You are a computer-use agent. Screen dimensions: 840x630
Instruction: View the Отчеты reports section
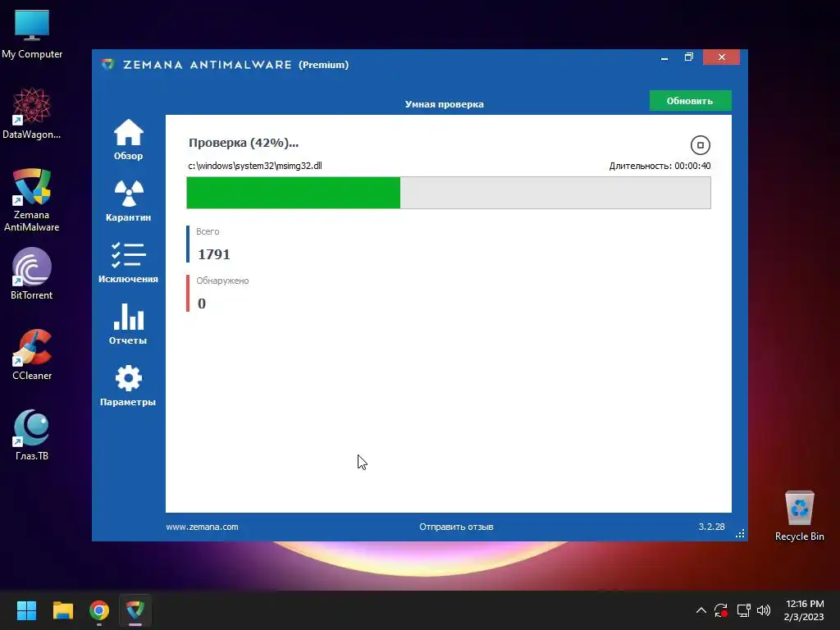128,324
